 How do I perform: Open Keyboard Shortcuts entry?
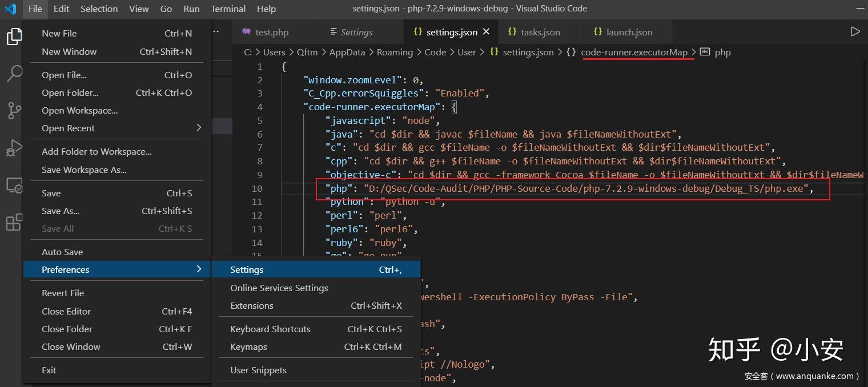click(316, 329)
